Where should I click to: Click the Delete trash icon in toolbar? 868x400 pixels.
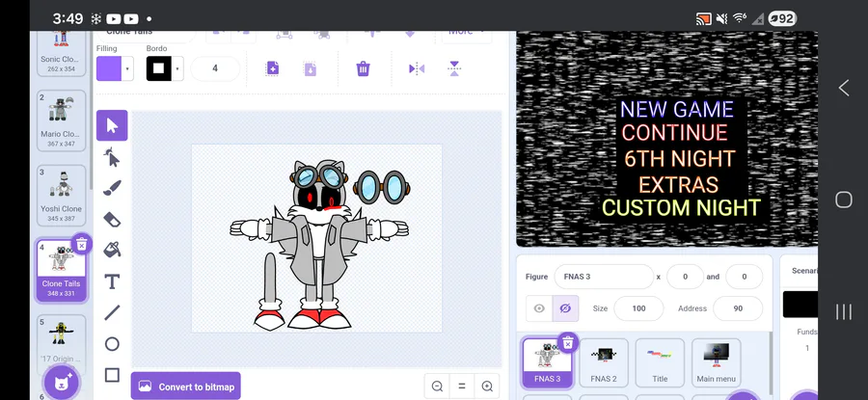(x=363, y=68)
